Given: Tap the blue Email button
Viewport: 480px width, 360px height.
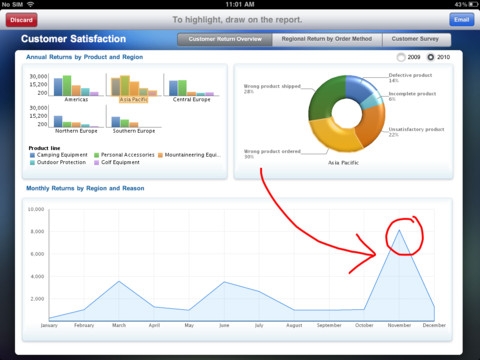Looking at the screenshot, I should pos(462,20).
